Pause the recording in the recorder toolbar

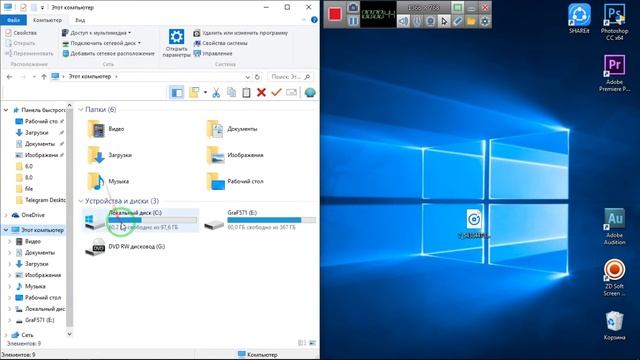pos(353,21)
